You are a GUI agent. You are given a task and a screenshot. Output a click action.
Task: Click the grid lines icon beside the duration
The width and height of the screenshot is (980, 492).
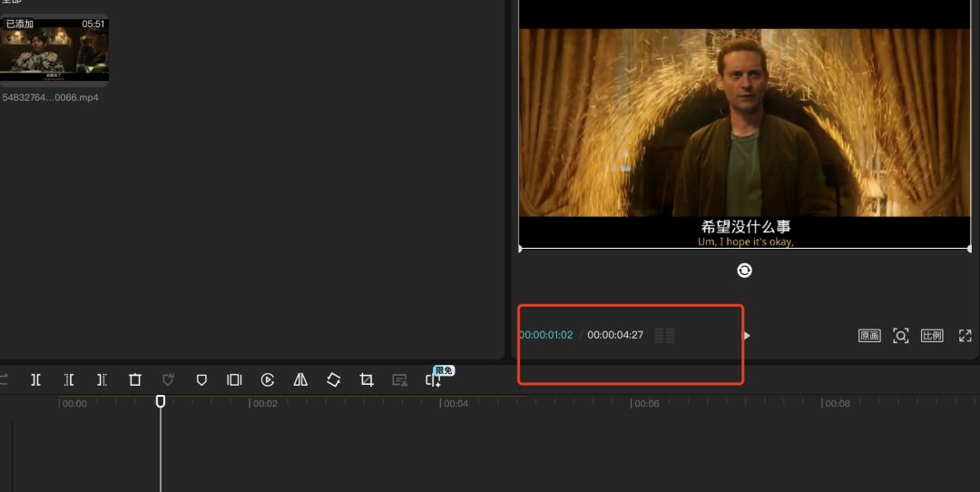pyautogui.click(x=664, y=336)
